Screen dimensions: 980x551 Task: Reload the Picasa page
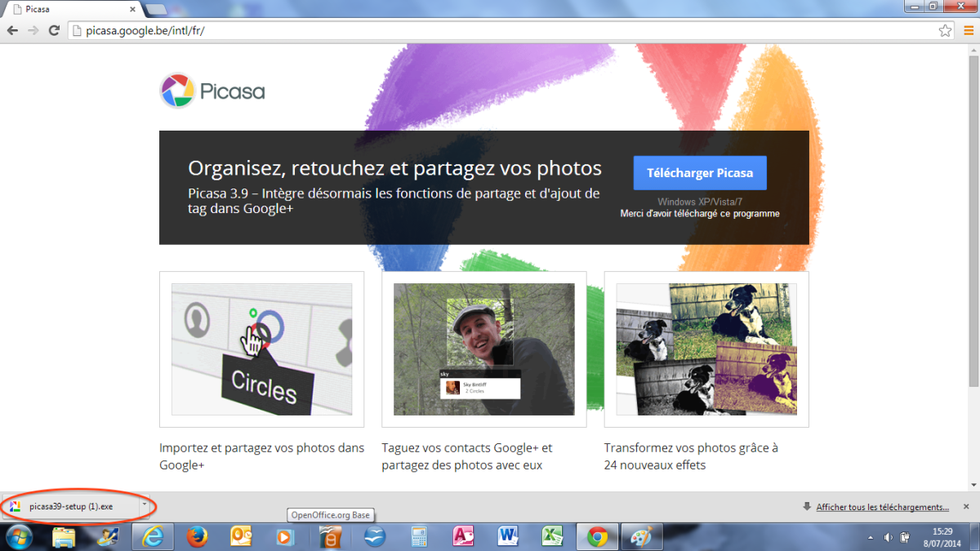(x=54, y=31)
